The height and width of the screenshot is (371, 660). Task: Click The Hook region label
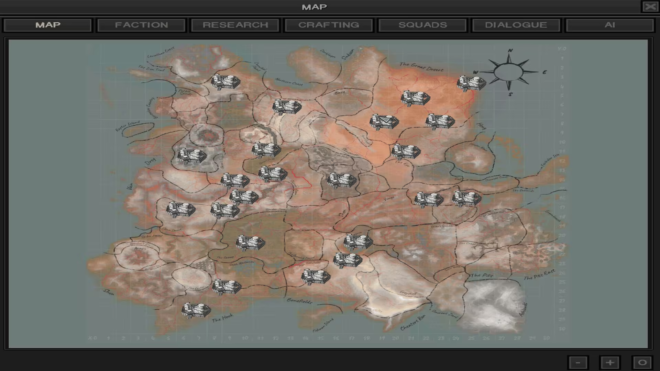click(x=222, y=319)
